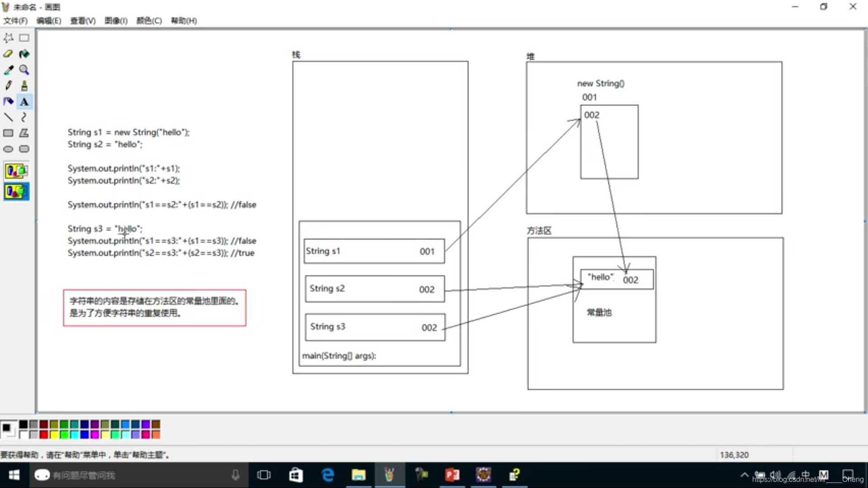Click the 'new String()' label in the heap
The image size is (868, 488).
click(x=600, y=84)
